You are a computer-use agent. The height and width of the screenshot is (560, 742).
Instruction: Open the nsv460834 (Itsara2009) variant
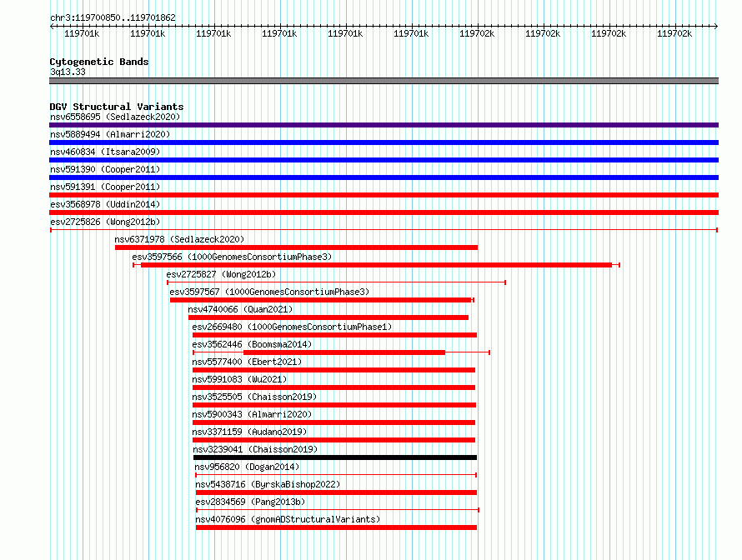click(x=105, y=152)
